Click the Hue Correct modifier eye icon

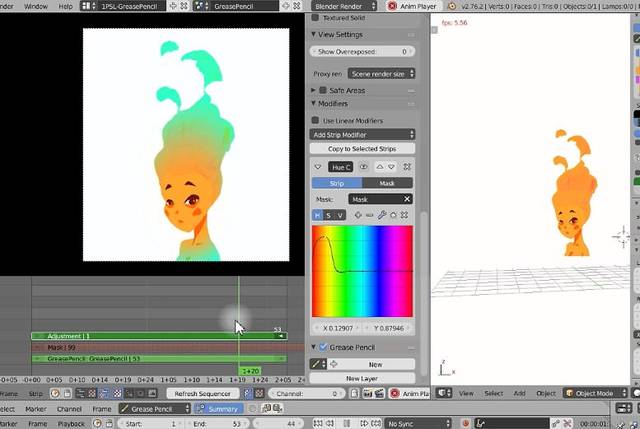pyautogui.click(x=363, y=167)
